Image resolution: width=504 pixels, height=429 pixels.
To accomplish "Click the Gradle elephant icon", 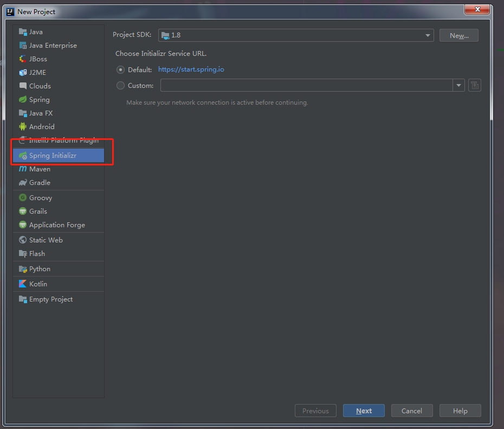I will pyautogui.click(x=23, y=182).
